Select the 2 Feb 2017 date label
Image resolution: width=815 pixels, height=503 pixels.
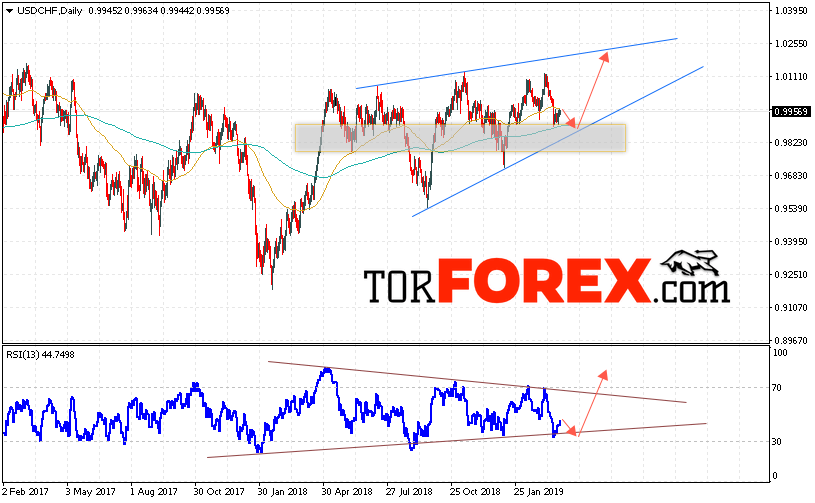pos(25,492)
